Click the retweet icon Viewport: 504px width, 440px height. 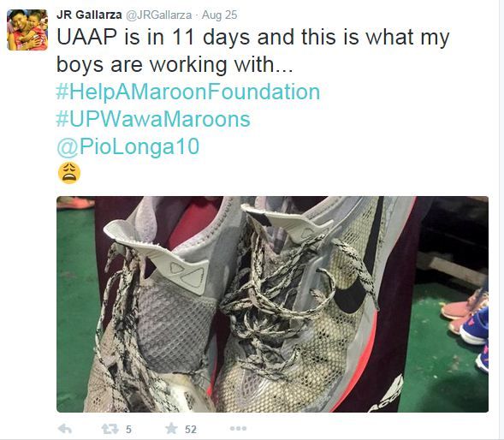click(110, 429)
